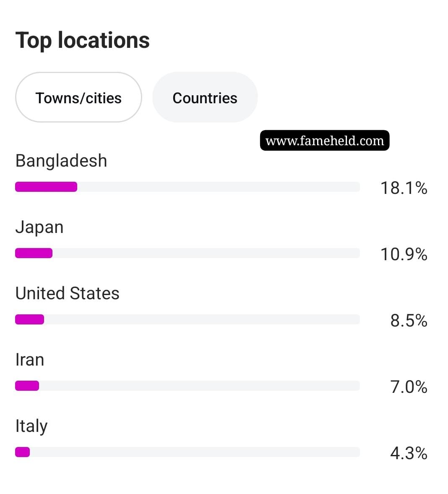Select the Bangladesh country label
The image size is (448, 494).
[61, 161]
